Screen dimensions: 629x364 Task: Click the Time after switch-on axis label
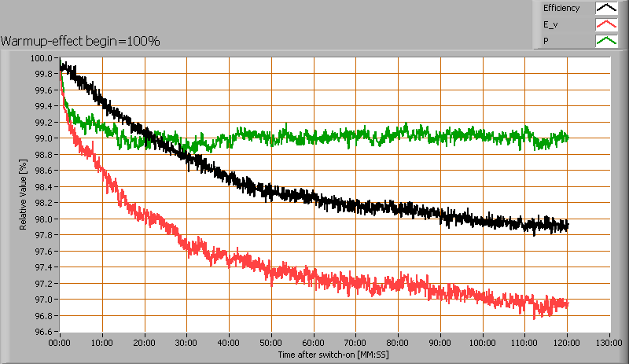[333, 355]
